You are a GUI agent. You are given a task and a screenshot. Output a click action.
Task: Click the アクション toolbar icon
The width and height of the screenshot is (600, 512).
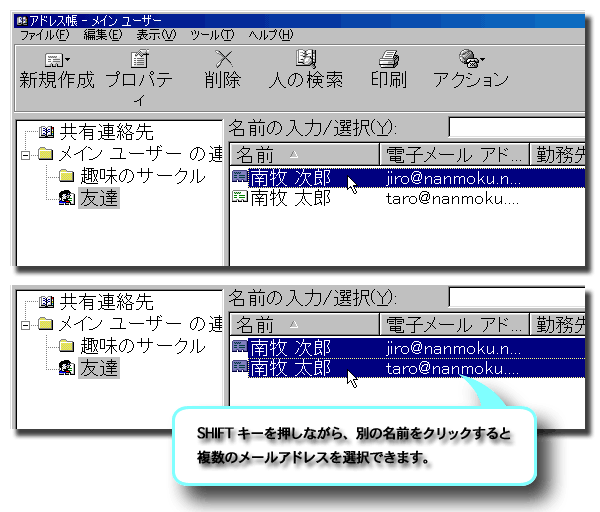tap(469, 59)
